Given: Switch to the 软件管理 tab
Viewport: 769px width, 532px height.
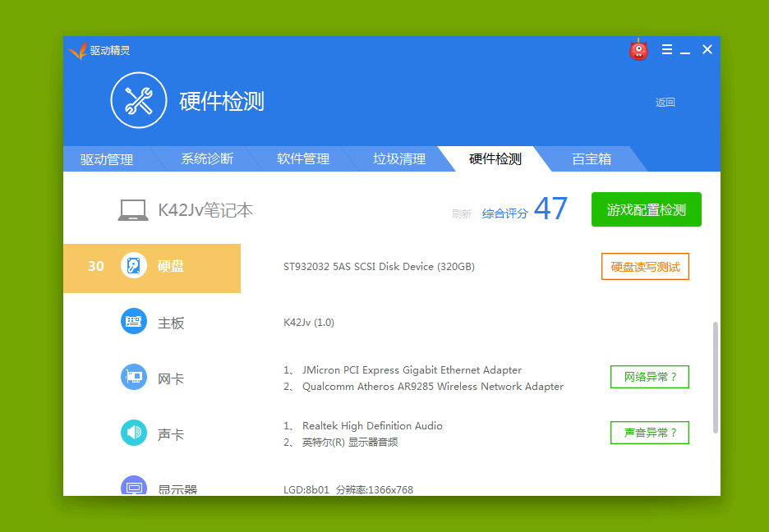Looking at the screenshot, I should pyautogui.click(x=303, y=159).
